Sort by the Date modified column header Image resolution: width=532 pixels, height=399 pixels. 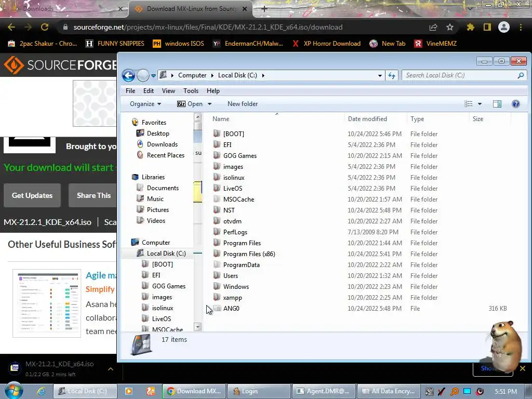pos(375,119)
